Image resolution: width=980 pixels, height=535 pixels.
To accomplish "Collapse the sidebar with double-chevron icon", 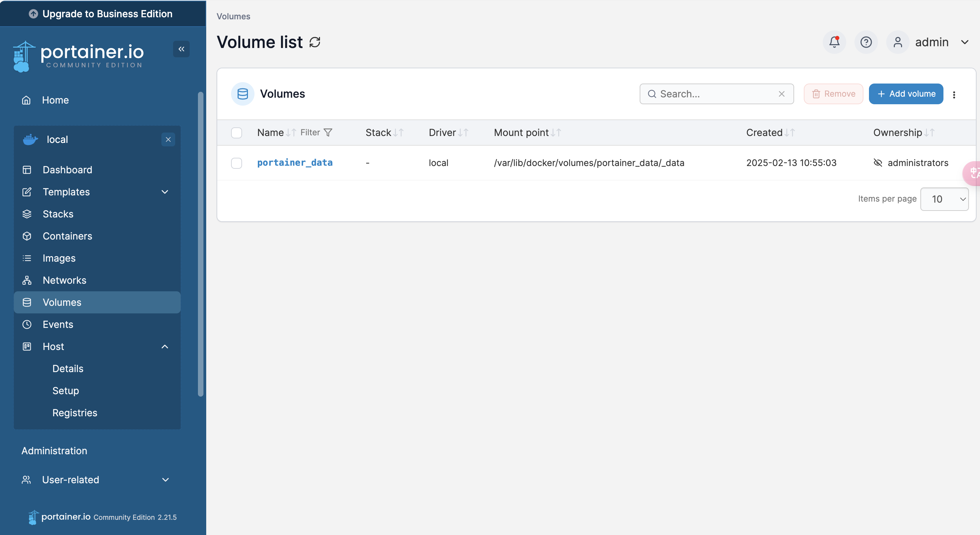I will click(181, 49).
